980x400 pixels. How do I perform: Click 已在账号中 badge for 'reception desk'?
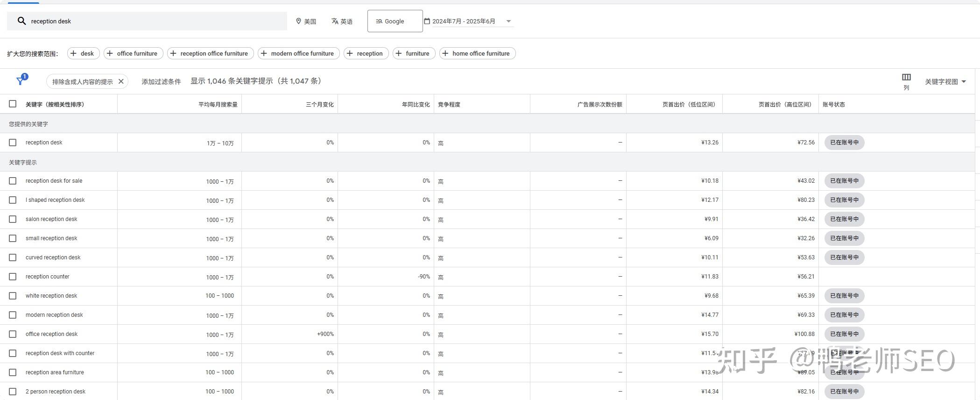(x=844, y=143)
